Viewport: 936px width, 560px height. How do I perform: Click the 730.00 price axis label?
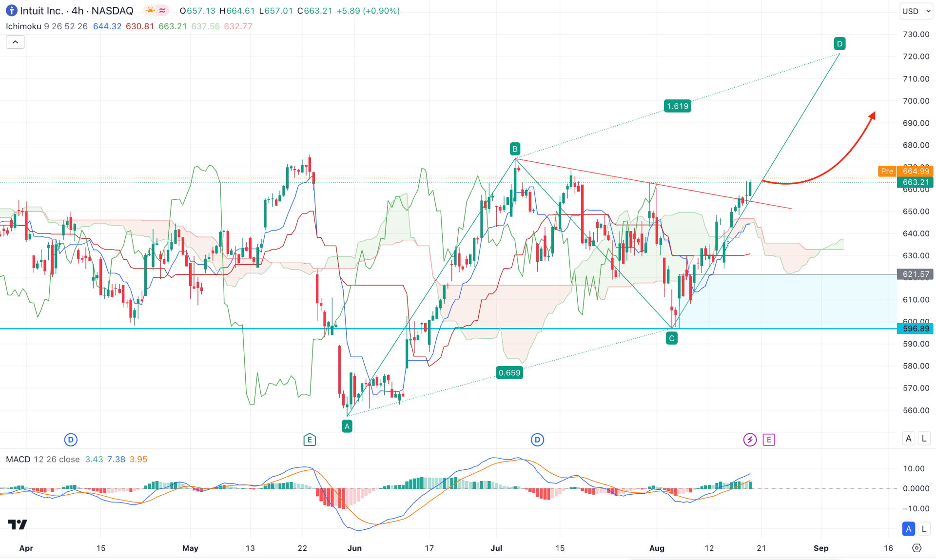(916, 34)
